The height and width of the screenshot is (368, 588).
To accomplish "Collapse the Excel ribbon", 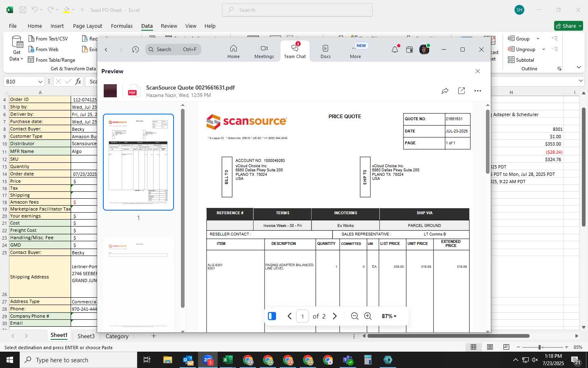I will point(579,67).
